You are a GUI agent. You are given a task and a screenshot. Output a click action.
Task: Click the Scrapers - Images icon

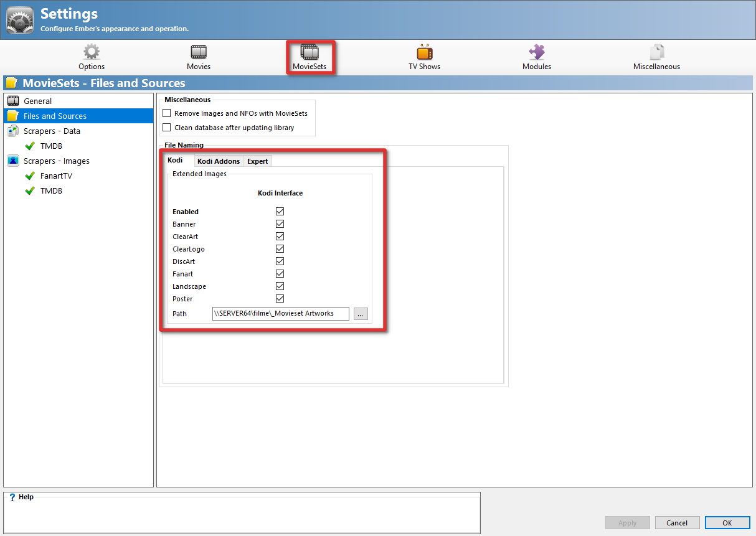(13, 161)
